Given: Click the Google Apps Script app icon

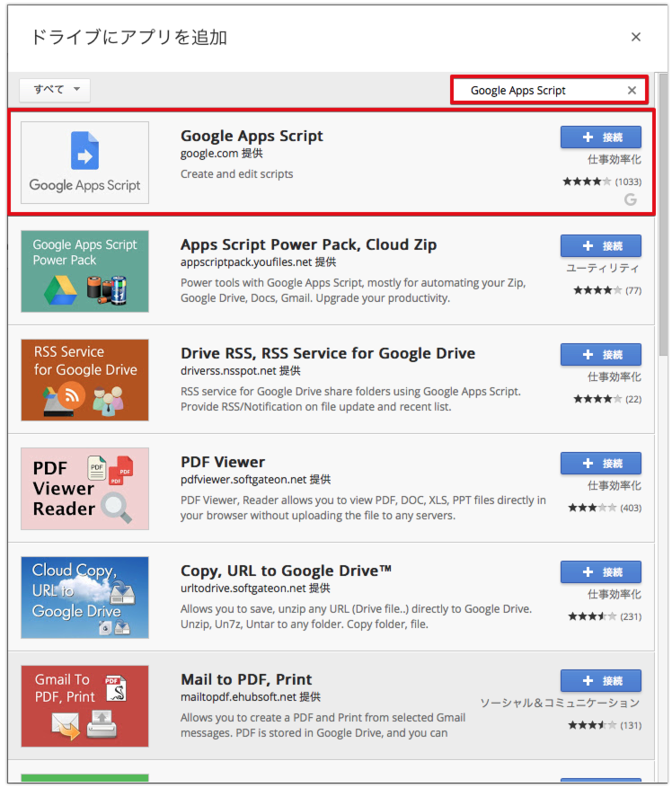Looking at the screenshot, I should point(85,163).
